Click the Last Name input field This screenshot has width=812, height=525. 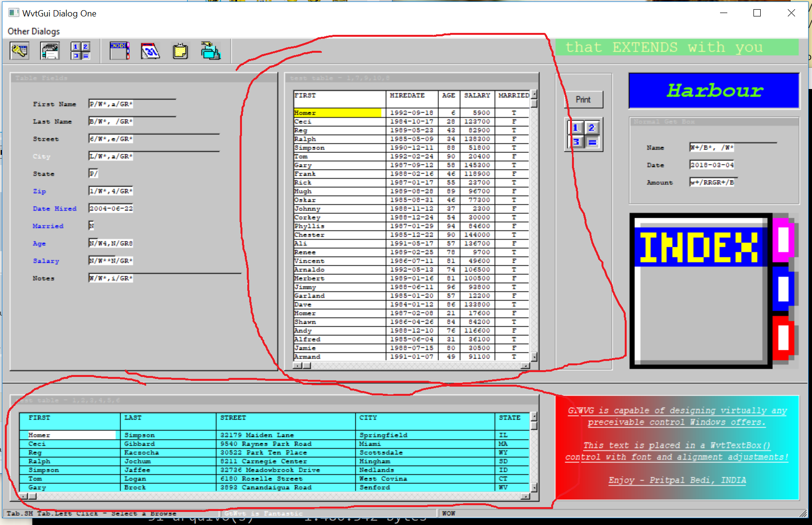tap(132, 121)
